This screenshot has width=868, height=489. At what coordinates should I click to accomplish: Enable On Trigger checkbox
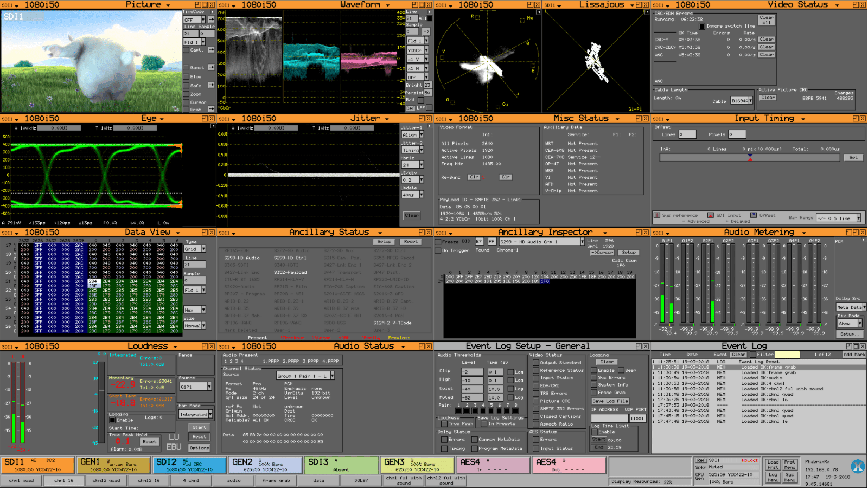[438, 250]
